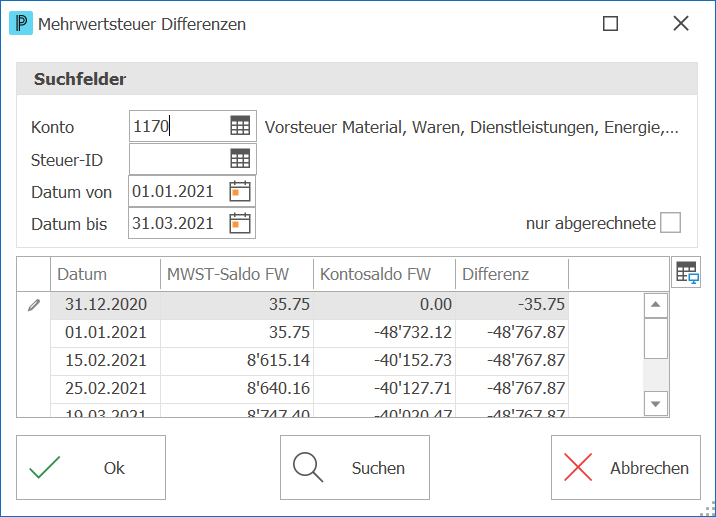716x517 pixels.
Task: Select the row dated 25.02.2021
Action: coord(309,388)
